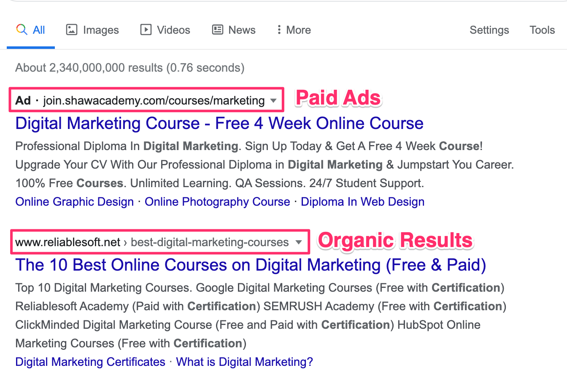The width and height of the screenshot is (567, 392).
Task: Click the News tab newspaper icon
Action: (x=218, y=30)
